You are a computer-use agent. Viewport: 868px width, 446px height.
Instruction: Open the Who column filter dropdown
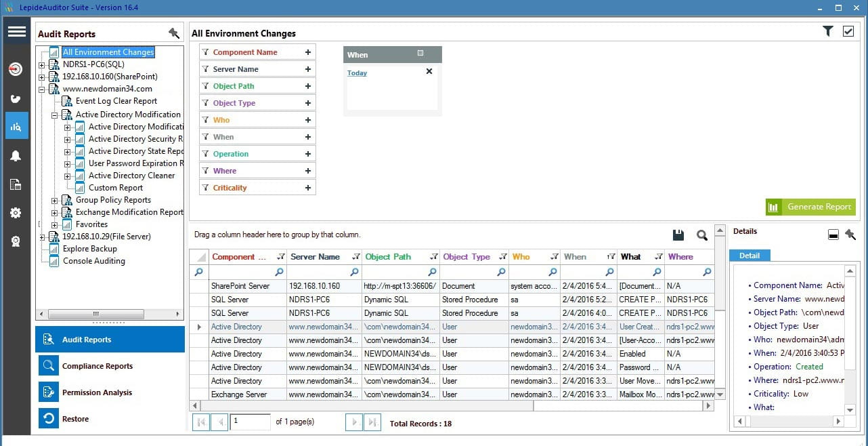[x=554, y=257]
